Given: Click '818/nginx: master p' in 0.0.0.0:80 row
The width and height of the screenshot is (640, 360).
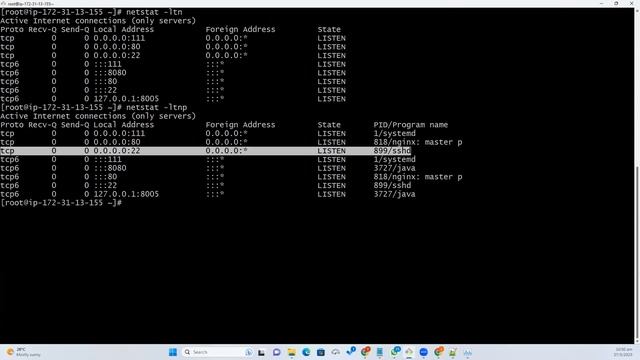Looking at the screenshot, I should click(418, 142).
